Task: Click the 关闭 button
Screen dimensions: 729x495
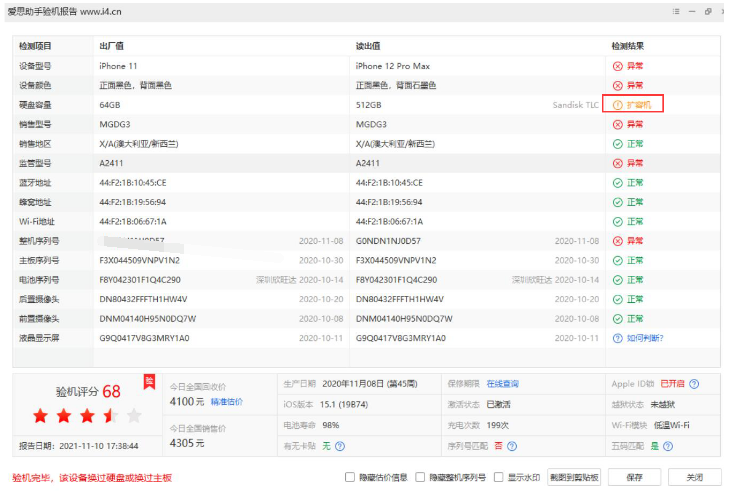Action: coord(695,477)
